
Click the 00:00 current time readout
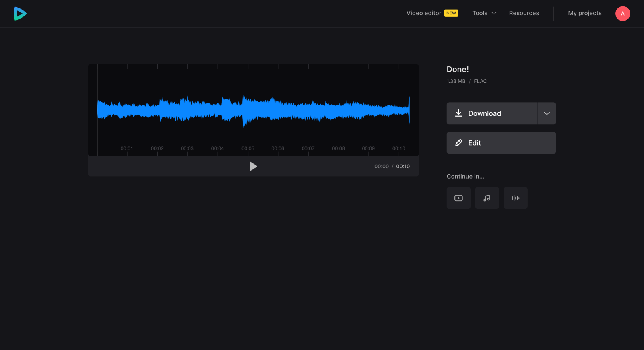pos(382,166)
